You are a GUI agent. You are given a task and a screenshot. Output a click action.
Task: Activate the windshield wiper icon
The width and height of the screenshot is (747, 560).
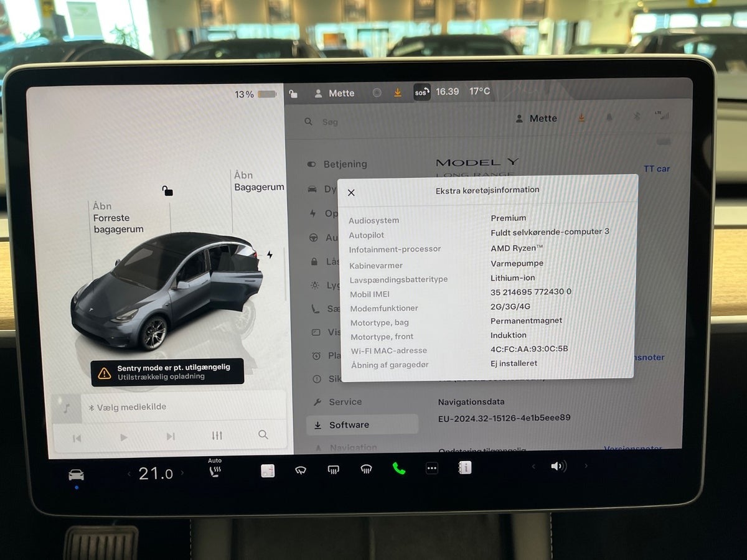coord(301,470)
